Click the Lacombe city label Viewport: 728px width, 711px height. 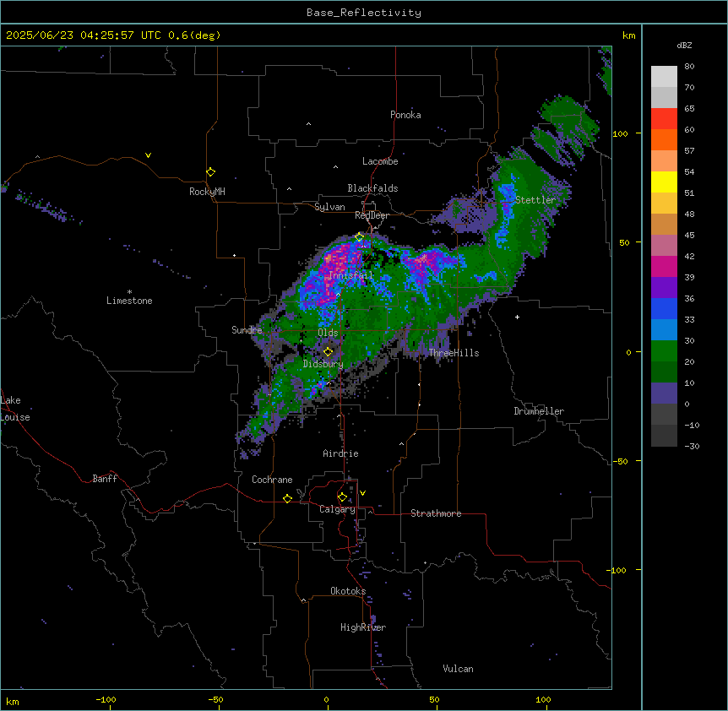pos(380,161)
